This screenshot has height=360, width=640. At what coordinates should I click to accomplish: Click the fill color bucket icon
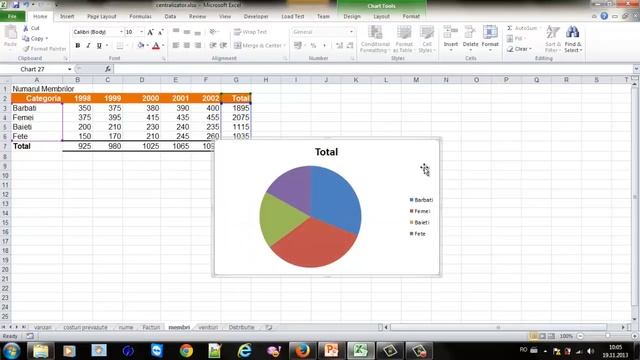(141, 46)
